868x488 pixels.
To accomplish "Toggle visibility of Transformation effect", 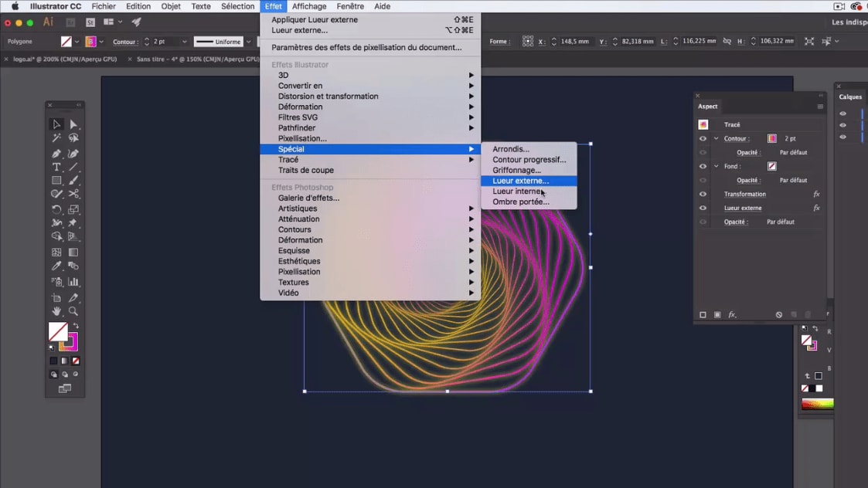I will point(703,195).
